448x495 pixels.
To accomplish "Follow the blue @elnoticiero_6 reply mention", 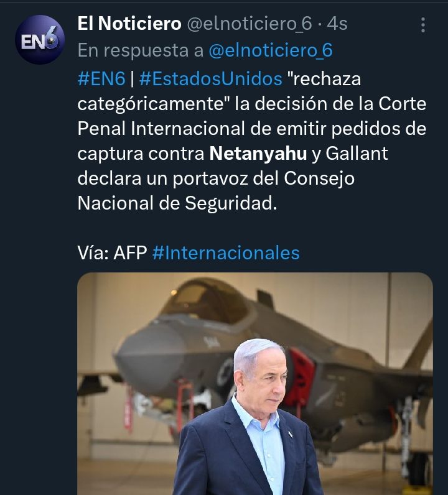I will [x=271, y=50].
